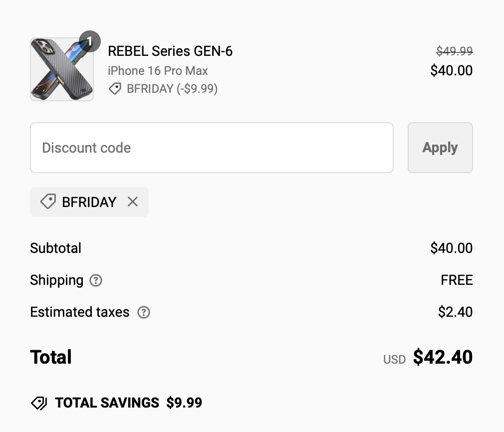Viewport: 504px width, 432px height.
Task: Click the BFRIDAY label in the applied chip
Action: point(89,202)
